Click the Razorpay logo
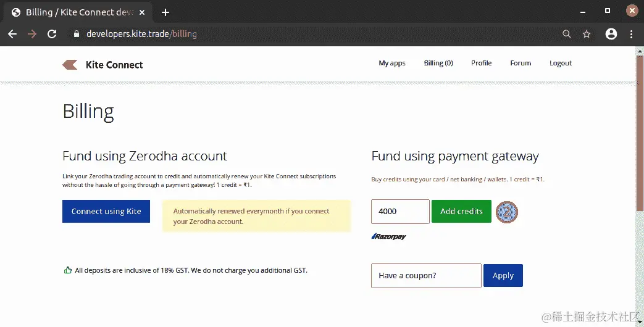 pyautogui.click(x=388, y=236)
